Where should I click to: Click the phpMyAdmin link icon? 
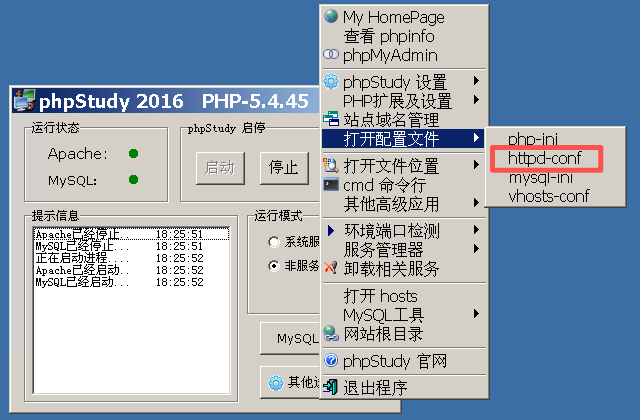[x=331, y=54]
